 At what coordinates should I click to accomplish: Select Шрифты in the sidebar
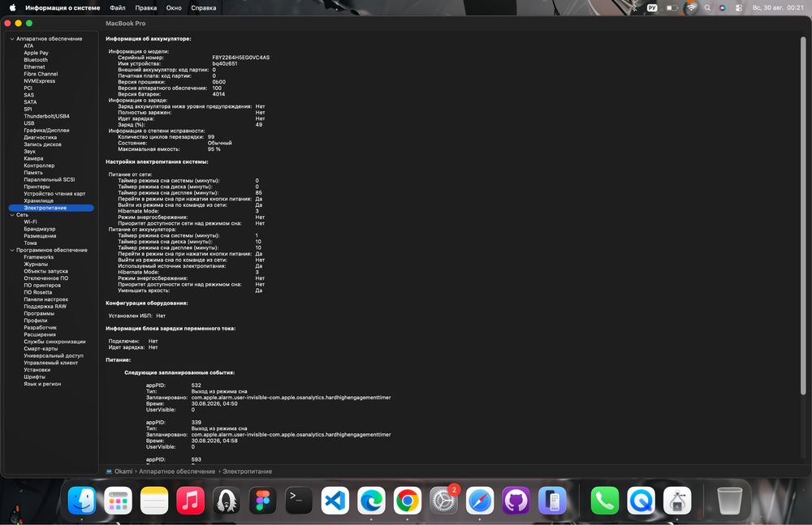click(x=35, y=377)
